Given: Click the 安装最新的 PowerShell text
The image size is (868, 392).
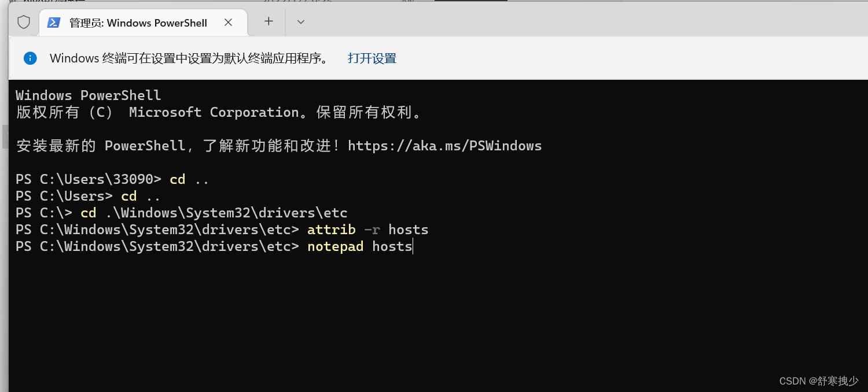Looking at the screenshot, I should (x=101, y=146).
